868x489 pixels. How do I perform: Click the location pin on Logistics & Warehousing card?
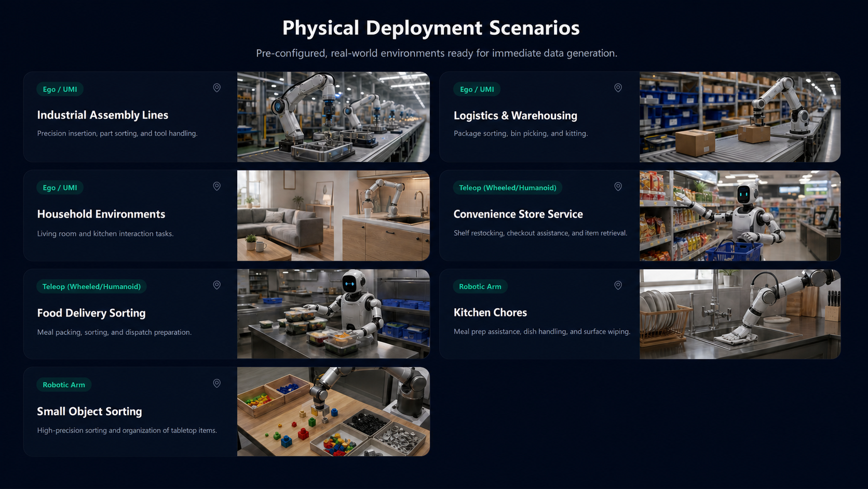coord(618,88)
